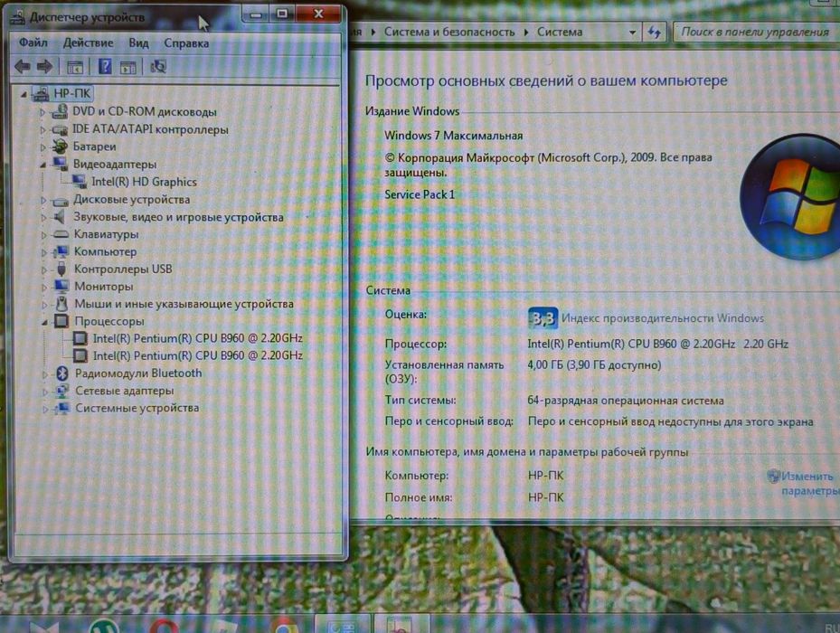
Task: Select the Клавиатуры row label
Action: [106, 234]
